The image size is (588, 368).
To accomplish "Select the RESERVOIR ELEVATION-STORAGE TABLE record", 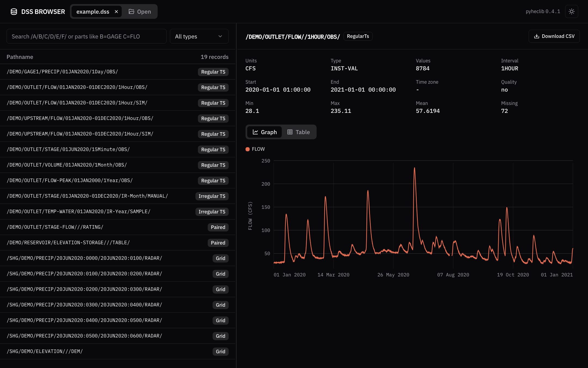I will (118, 243).
